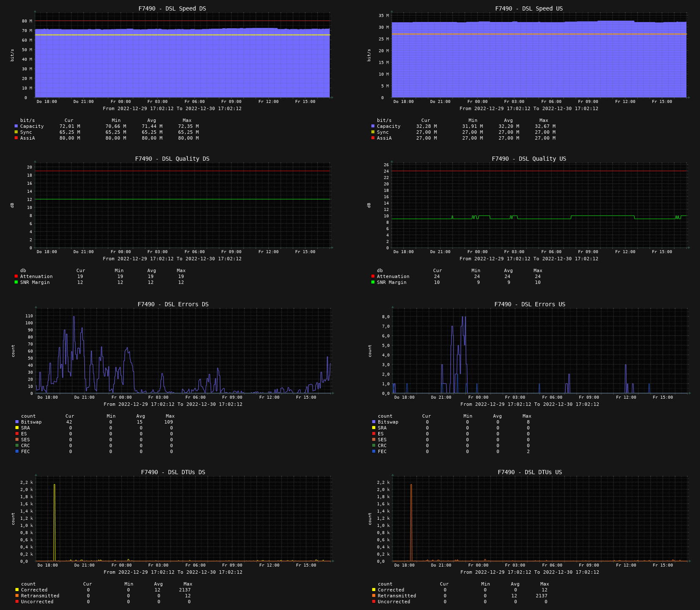Viewport: 700px width, 610px height.
Task: Click FEC blue swatch in Errors US legend
Action: click(x=374, y=451)
